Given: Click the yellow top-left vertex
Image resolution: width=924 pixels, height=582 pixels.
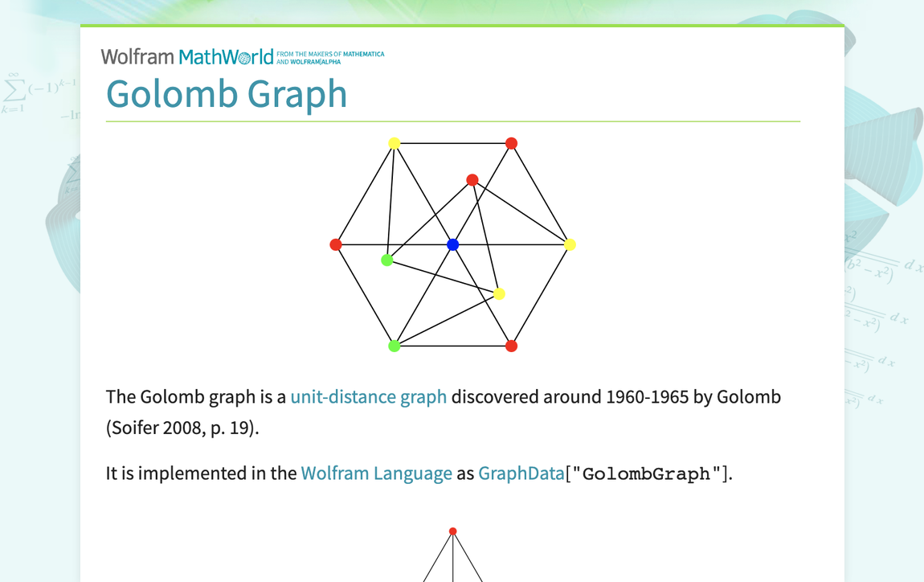Looking at the screenshot, I should point(394,142).
